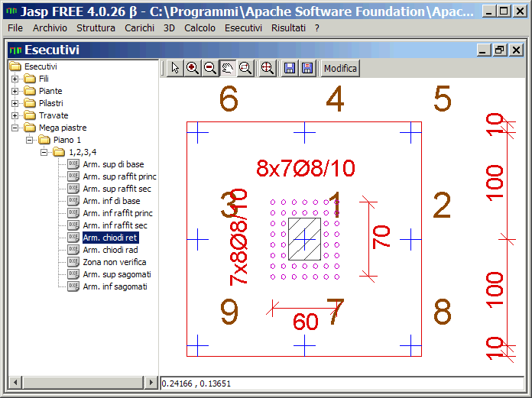The width and height of the screenshot is (532, 398).
Task: Select the Piante folder in tree
Action: pyautogui.click(x=50, y=91)
